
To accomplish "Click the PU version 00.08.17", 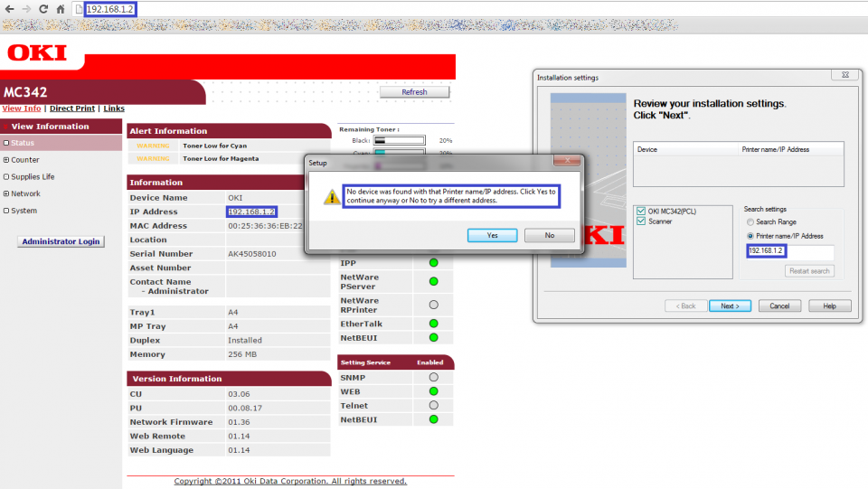I will (x=245, y=409).
